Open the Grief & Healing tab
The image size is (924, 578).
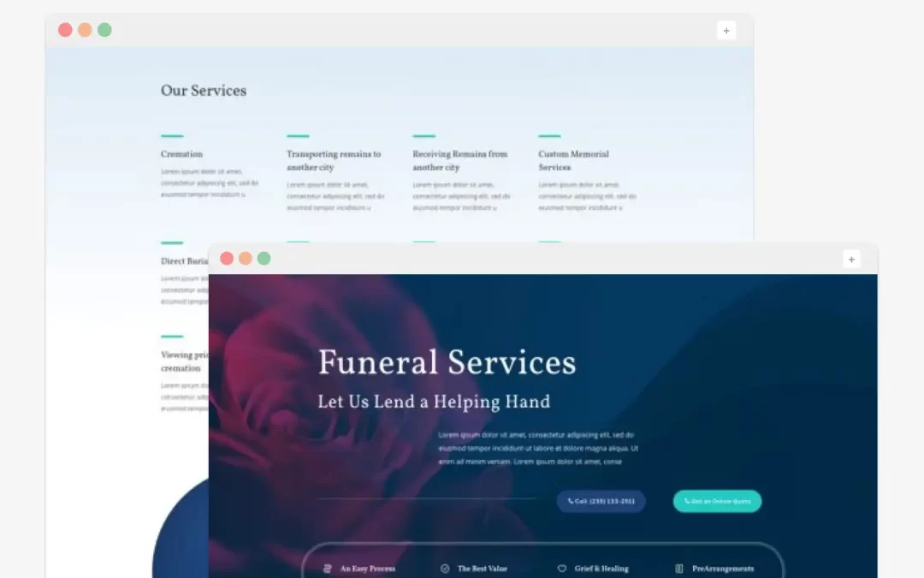(593, 569)
